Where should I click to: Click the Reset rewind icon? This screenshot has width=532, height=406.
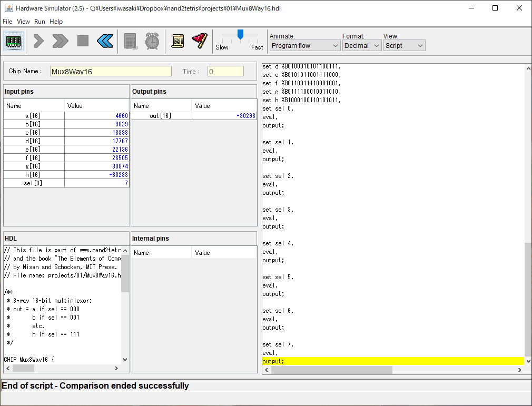[x=105, y=41]
